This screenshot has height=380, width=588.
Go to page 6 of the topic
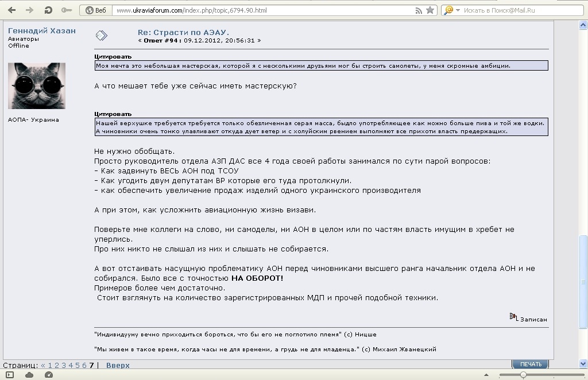click(x=84, y=365)
